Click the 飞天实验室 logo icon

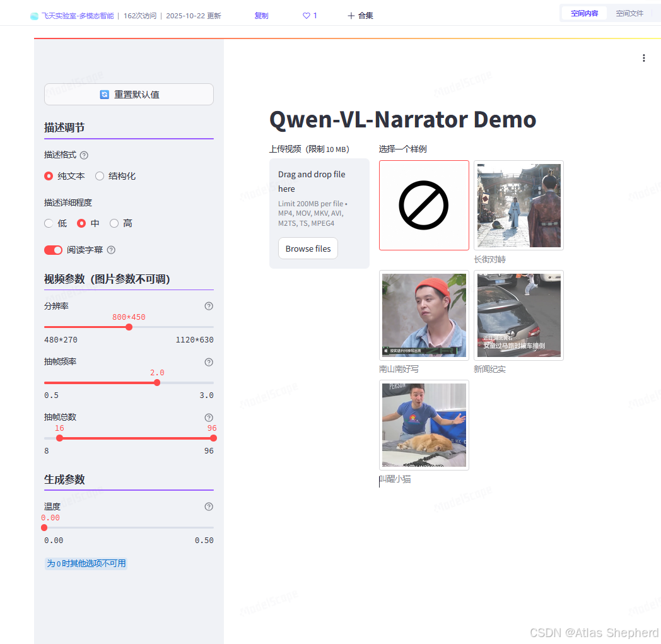[34, 16]
